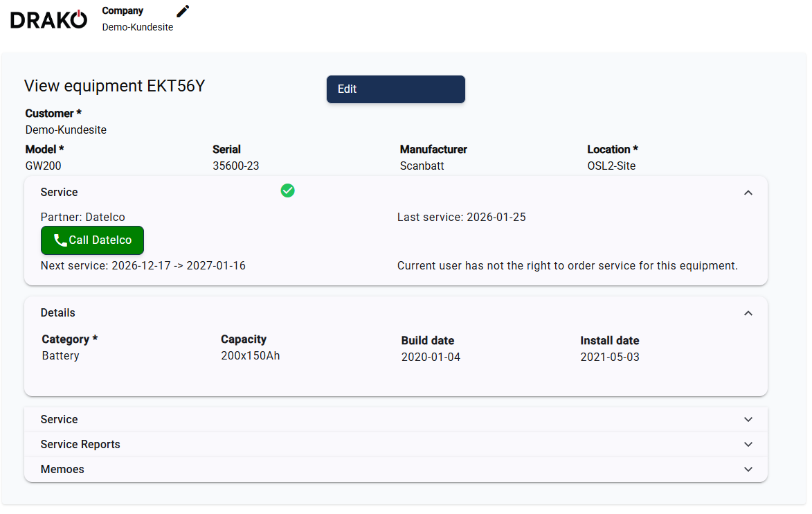Open the Edit equipment button
The width and height of the screenshot is (812, 514).
(396, 89)
